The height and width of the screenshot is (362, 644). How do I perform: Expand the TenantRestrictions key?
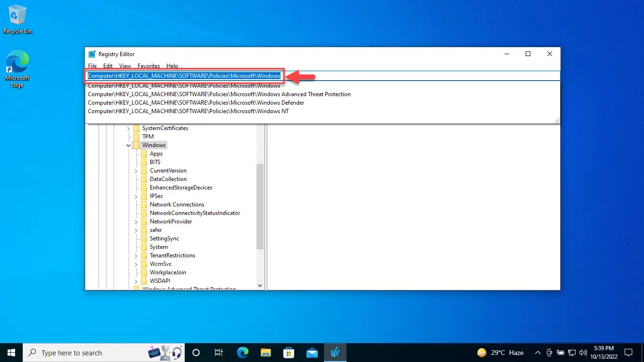pyautogui.click(x=136, y=255)
